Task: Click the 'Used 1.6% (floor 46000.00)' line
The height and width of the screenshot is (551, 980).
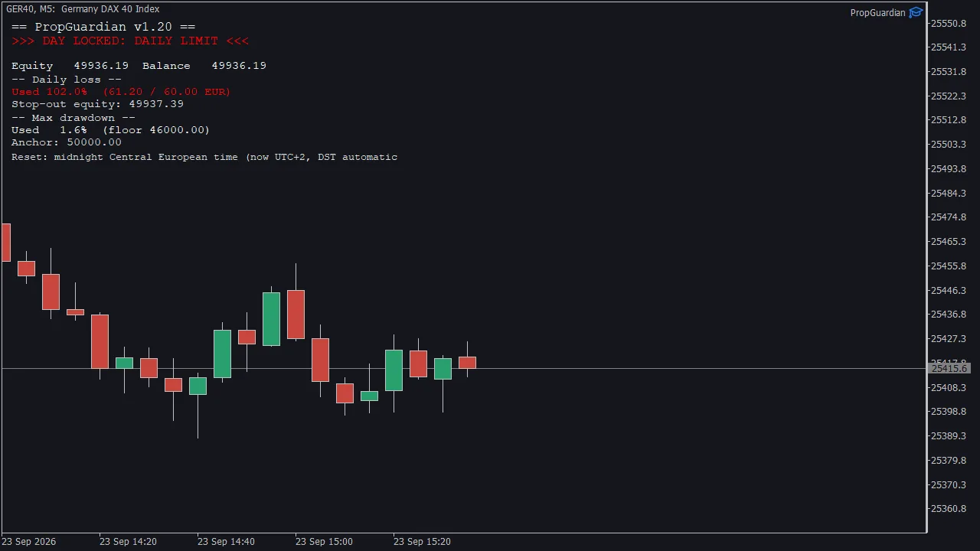Action: point(110,130)
